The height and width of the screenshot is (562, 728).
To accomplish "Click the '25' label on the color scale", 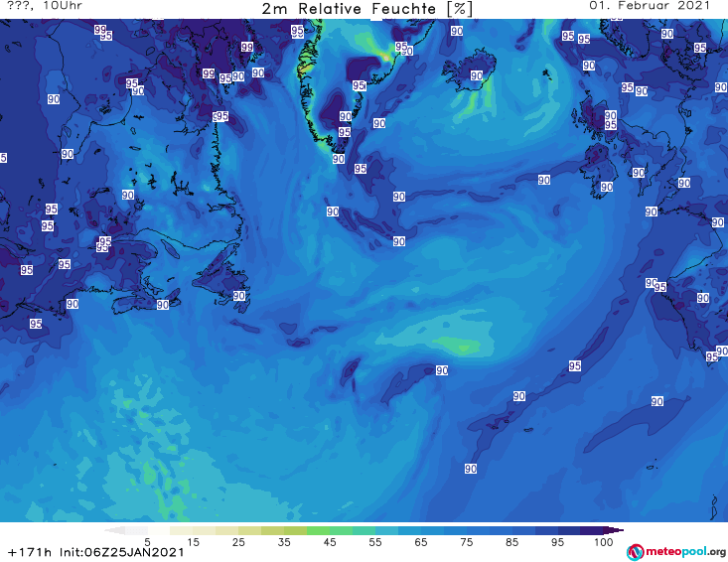I will pos(238,542).
